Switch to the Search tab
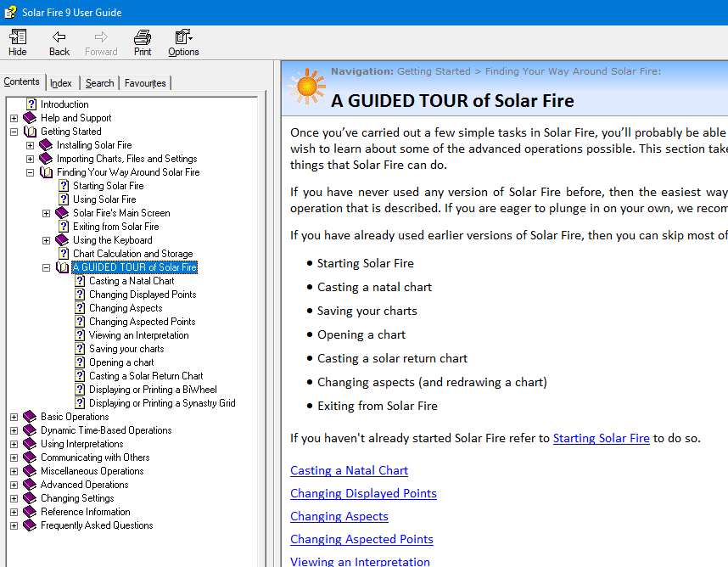The width and height of the screenshot is (728, 567). click(x=99, y=83)
